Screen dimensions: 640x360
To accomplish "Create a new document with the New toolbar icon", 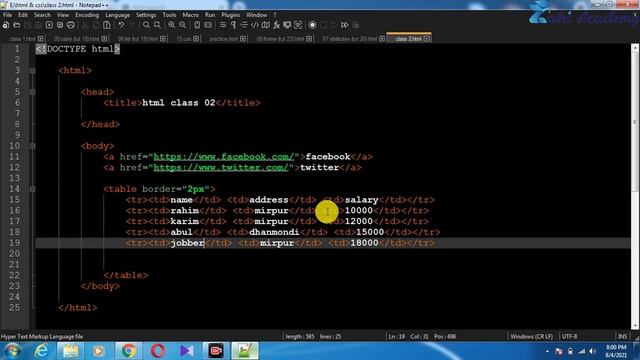I will coord(6,25).
